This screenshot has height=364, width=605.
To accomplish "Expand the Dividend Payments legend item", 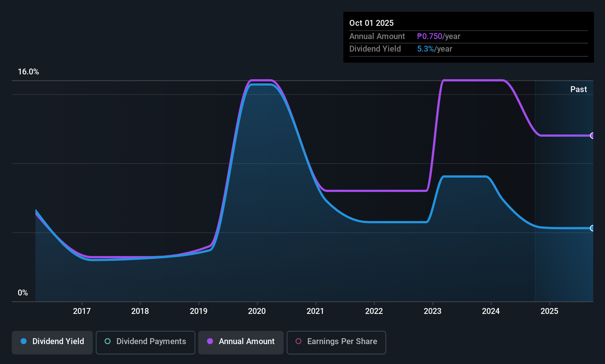I will click(145, 342).
